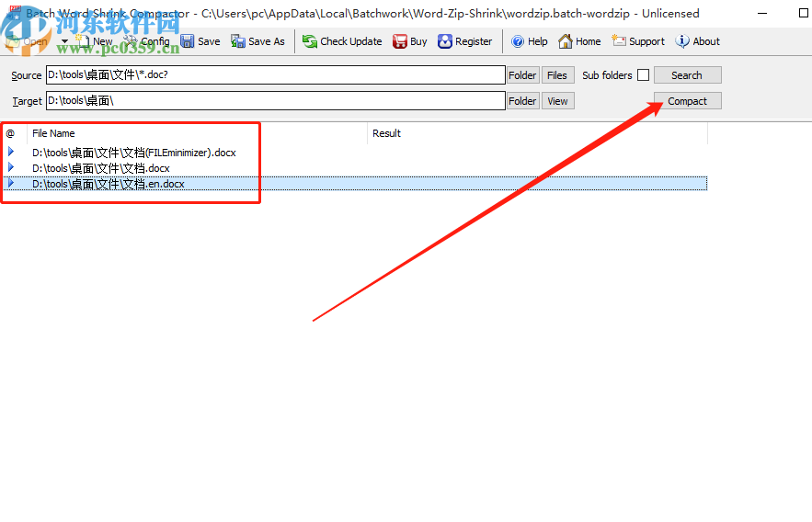Open Help from the toolbar

click(530, 41)
